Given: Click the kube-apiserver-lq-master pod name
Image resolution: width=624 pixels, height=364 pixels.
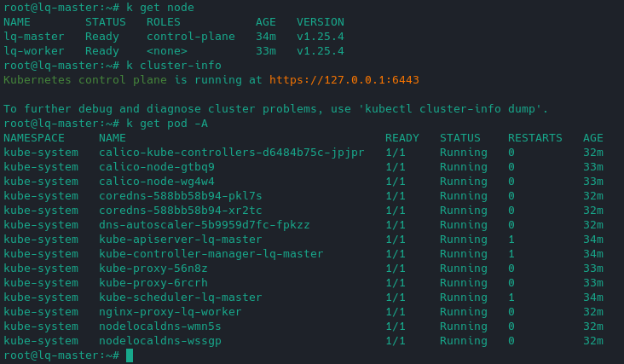Looking at the screenshot, I should (180, 240).
